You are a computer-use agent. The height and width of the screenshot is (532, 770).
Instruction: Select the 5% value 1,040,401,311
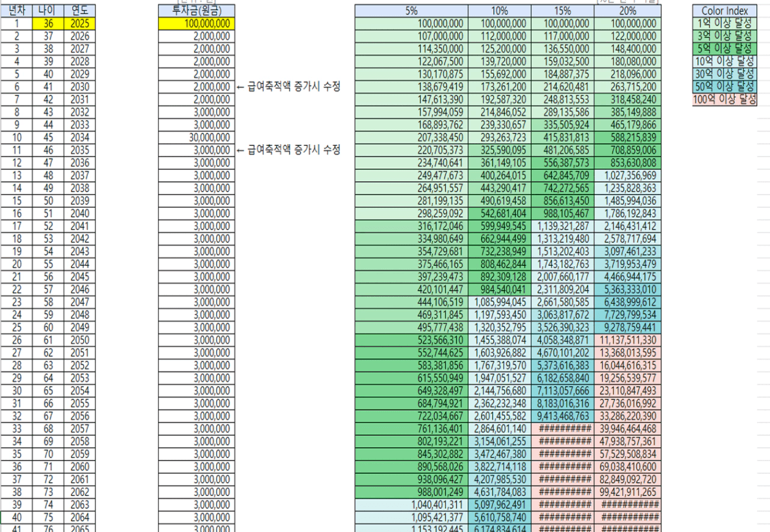click(411, 504)
